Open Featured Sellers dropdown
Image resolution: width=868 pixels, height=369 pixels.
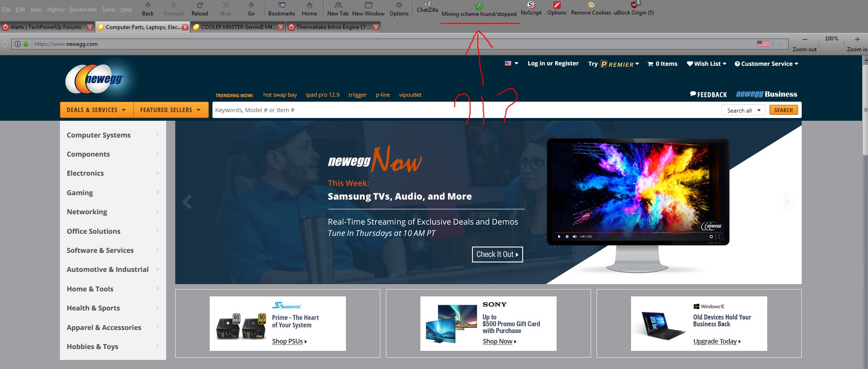[171, 110]
